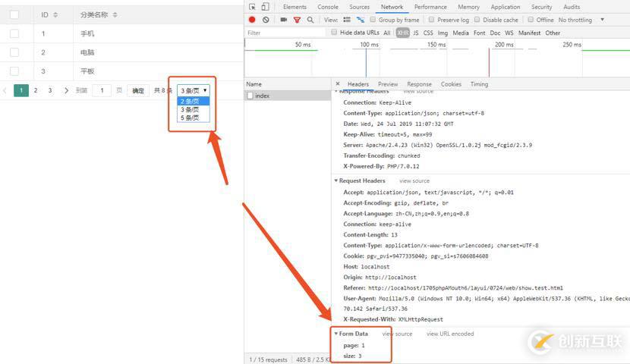630x364 pixels.
Task: Toggle the device toolbar icon
Action: [265, 7]
